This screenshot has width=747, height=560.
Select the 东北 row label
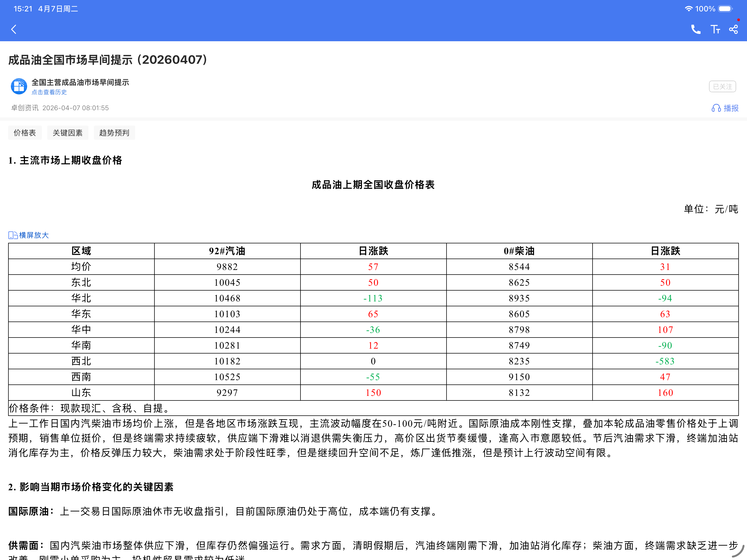pyautogui.click(x=81, y=282)
